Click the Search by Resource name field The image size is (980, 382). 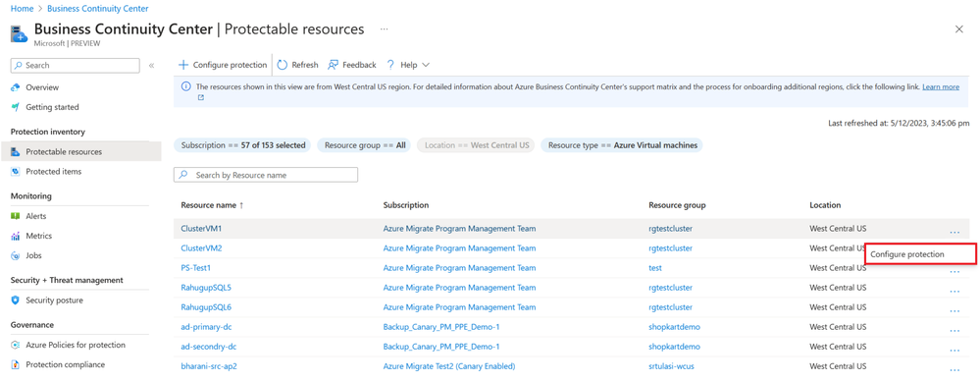coord(266,175)
